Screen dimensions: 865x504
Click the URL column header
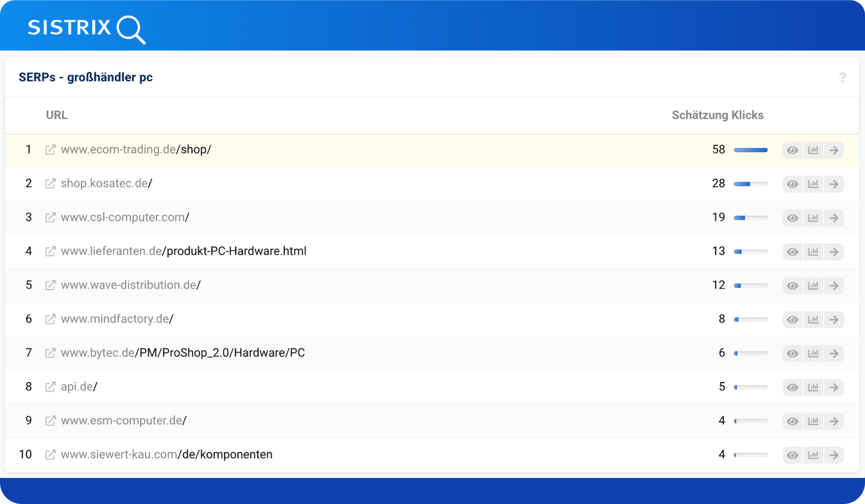click(x=57, y=115)
